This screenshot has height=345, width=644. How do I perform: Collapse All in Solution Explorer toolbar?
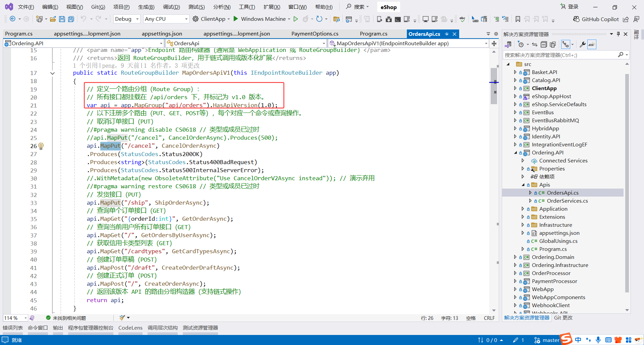544,45
